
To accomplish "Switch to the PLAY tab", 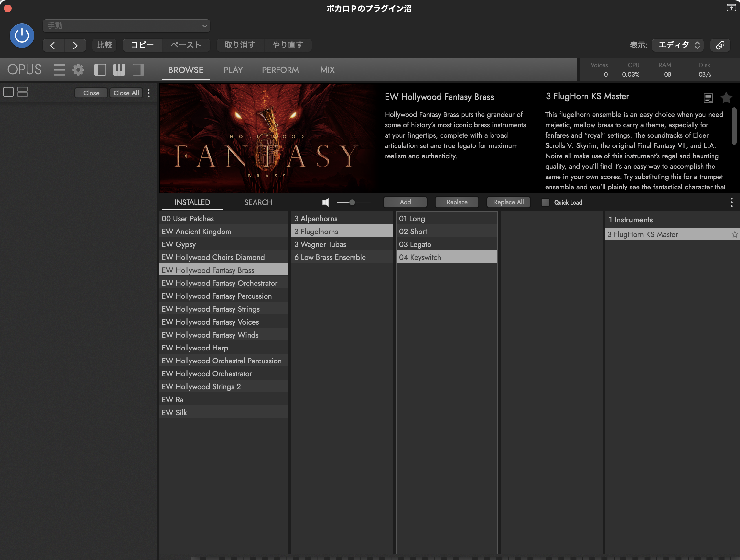I will point(233,70).
